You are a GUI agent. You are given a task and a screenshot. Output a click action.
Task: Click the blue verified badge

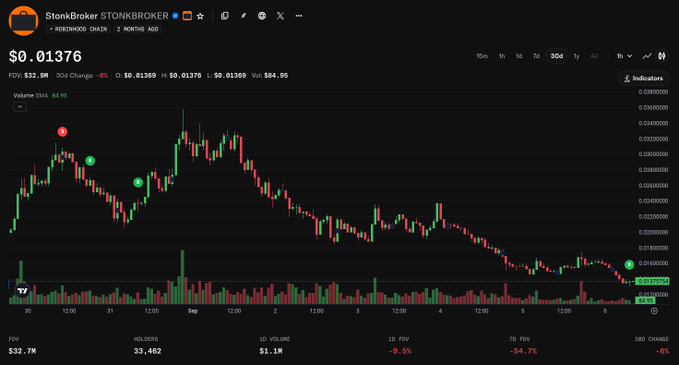(175, 16)
